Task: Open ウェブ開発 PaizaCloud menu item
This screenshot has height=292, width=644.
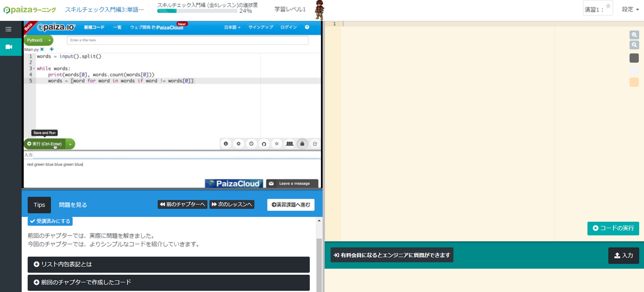Action: [x=157, y=27]
